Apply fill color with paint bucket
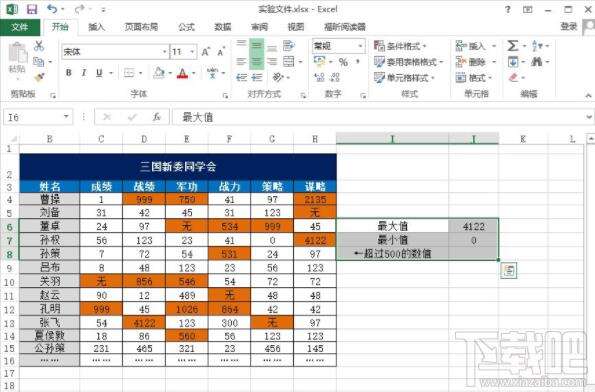 coord(159,72)
